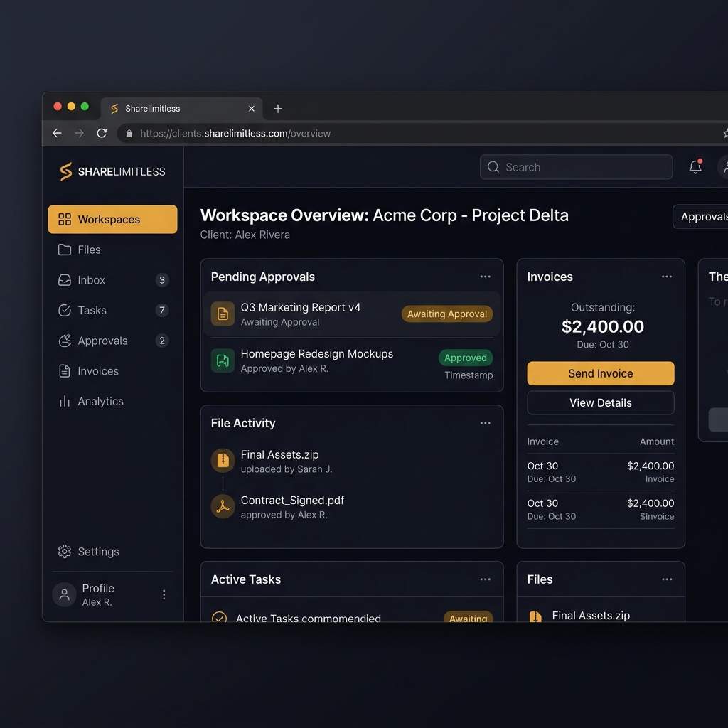Screen dimensions: 728x728
Task: Click the Invoices document icon
Action: [x=65, y=371]
